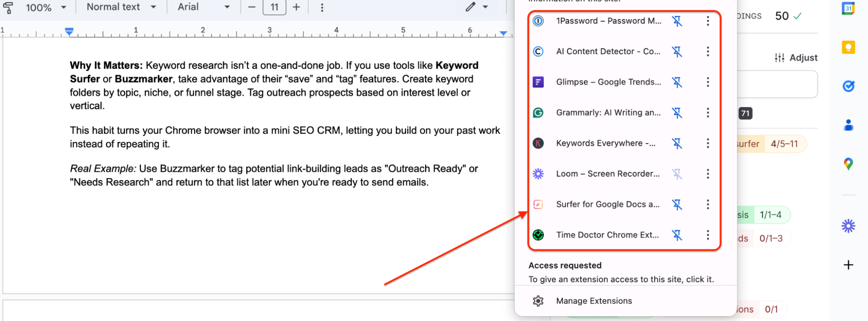Open Google Calendar in side panel
This screenshot has width=868, height=321.
coord(848,8)
